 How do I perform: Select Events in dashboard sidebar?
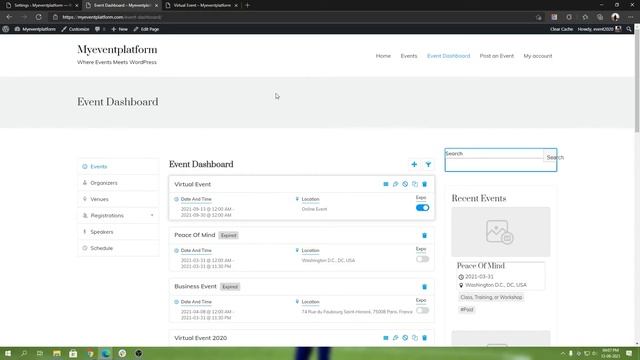tap(118, 167)
